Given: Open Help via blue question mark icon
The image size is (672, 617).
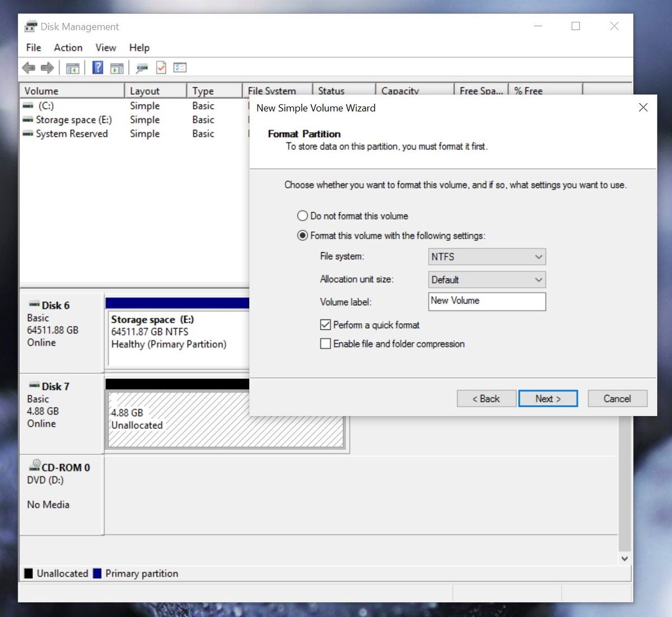Looking at the screenshot, I should pos(97,68).
